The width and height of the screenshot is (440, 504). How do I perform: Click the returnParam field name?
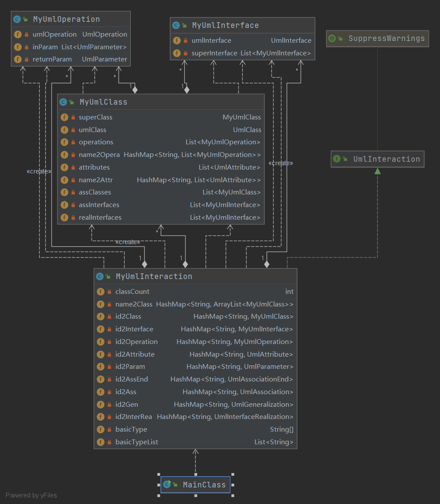(52, 59)
